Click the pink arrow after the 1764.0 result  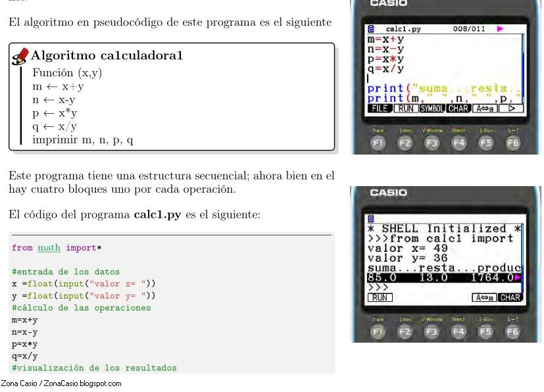518,277
